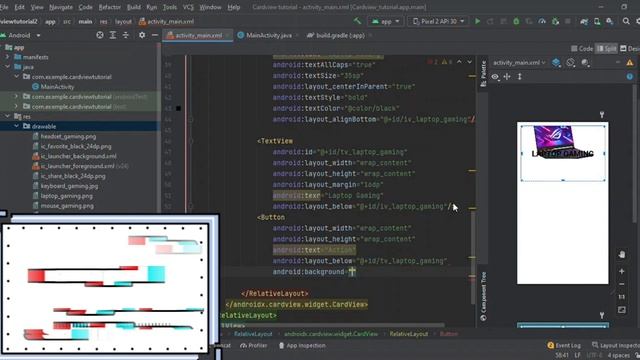The width and height of the screenshot is (640, 360).
Task: Click the Collapse All icon in the Project panel
Action: [126, 36]
